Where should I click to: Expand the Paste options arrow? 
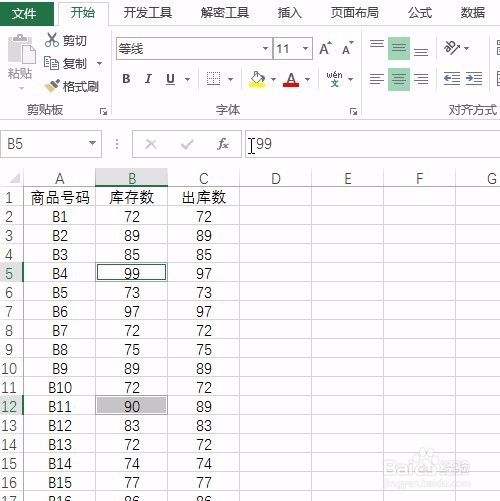pyautogui.click(x=21, y=88)
